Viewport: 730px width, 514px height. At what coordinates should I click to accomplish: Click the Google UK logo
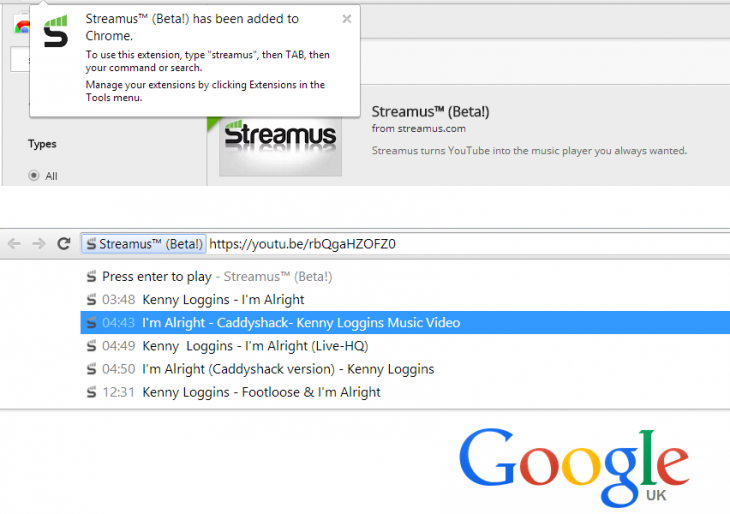[574, 467]
